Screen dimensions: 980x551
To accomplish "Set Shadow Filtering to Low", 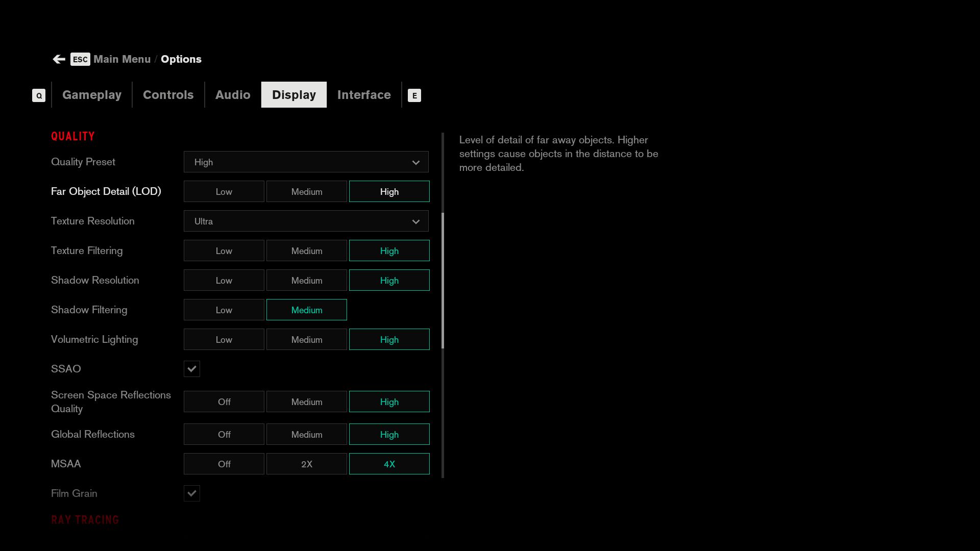I will tap(224, 310).
